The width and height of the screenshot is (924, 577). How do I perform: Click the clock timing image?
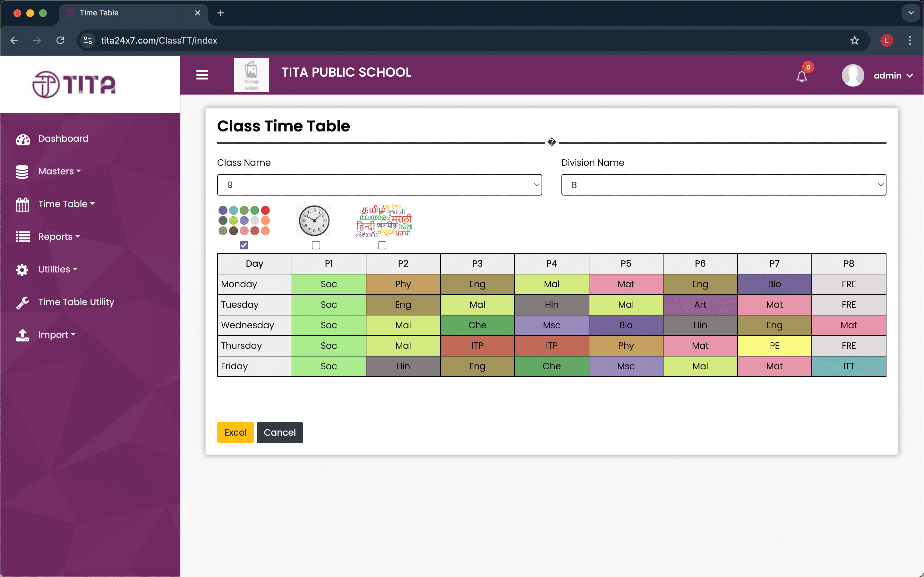tap(314, 221)
